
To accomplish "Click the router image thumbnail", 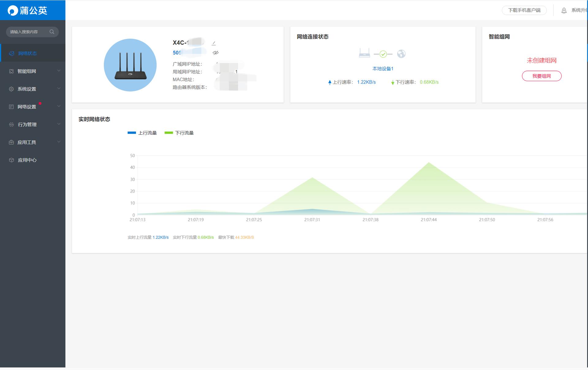I will (x=130, y=65).
